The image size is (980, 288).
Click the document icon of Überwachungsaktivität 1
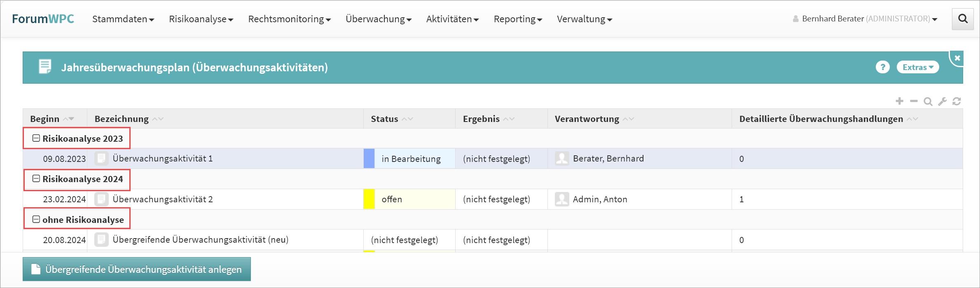(101, 159)
